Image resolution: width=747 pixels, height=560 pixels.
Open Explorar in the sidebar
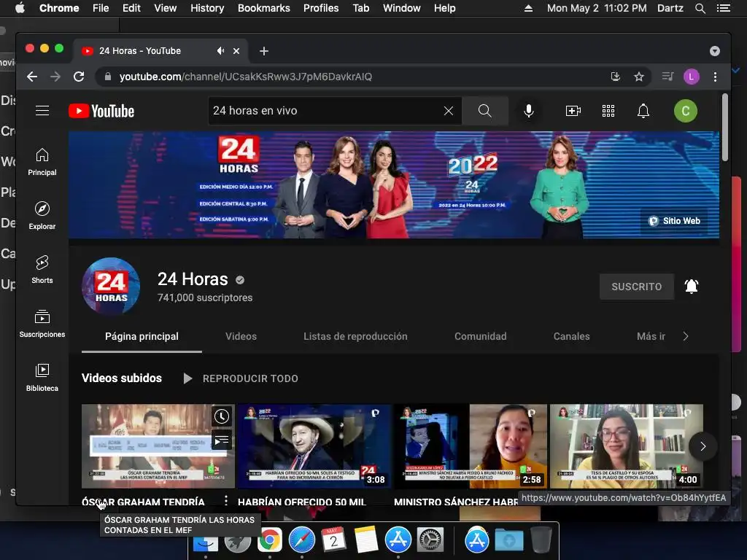42,216
